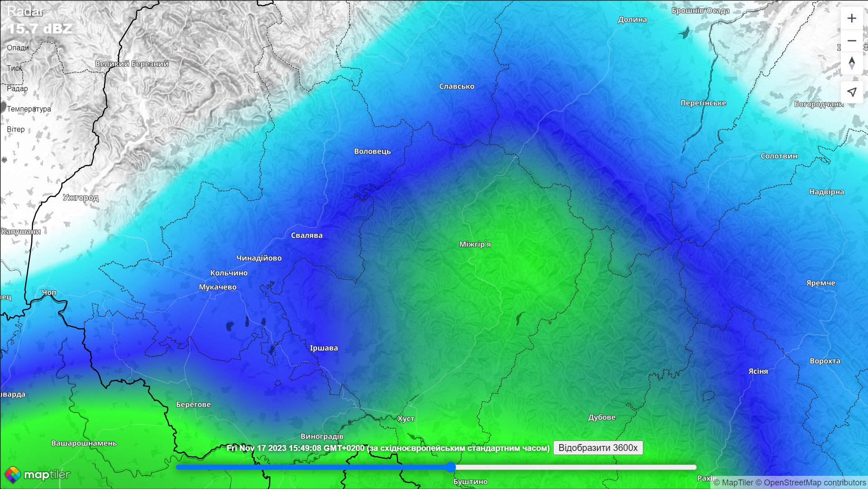Image resolution: width=868 pixels, height=489 pixels.
Task: Click the Чоп town label
Action: [x=49, y=292]
